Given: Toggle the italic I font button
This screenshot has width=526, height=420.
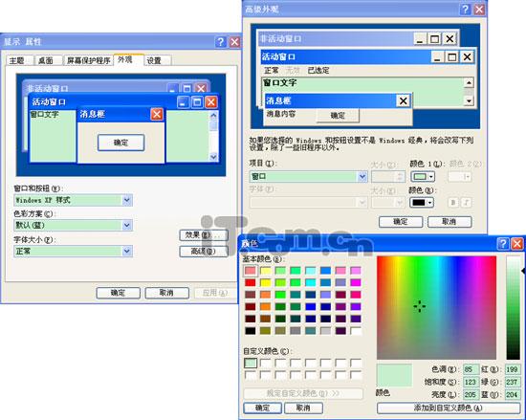Looking at the screenshot, I should (467, 203).
